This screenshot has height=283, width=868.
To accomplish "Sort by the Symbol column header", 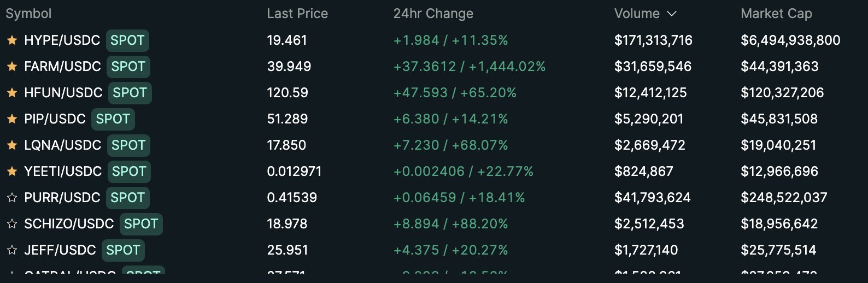I will point(28,14).
